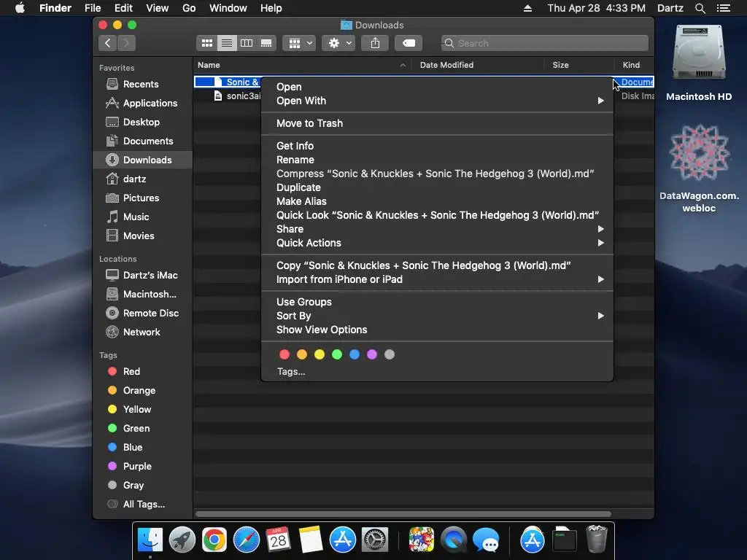747x560 pixels.
Task: Click the Finder search field
Action: pyautogui.click(x=544, y=43)
